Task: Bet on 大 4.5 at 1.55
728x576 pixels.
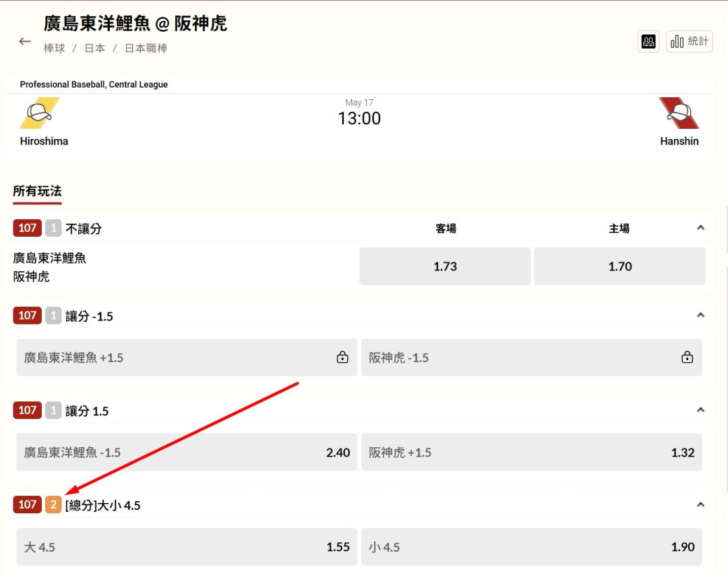Action: (187, 547)
